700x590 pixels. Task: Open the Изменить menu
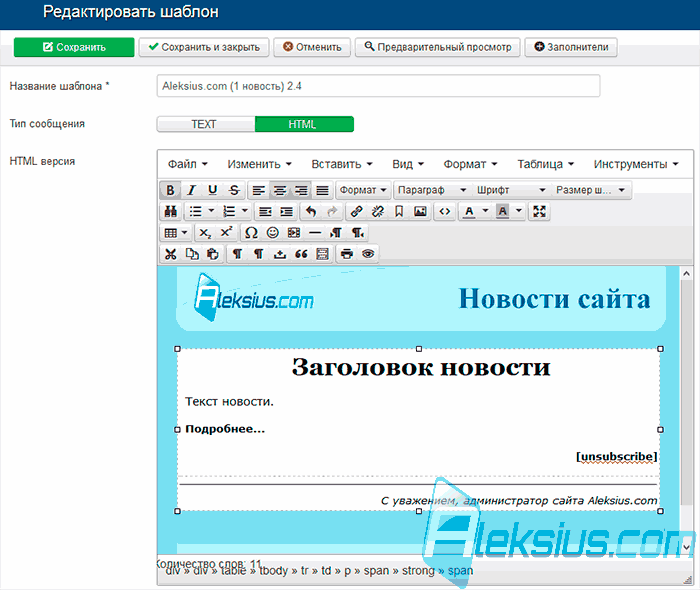tap(259, 164)
